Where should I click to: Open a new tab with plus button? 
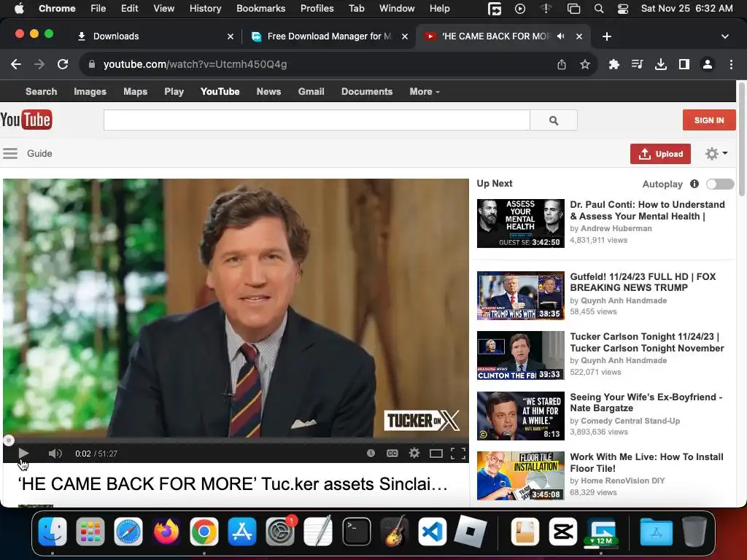pos(606,36)
